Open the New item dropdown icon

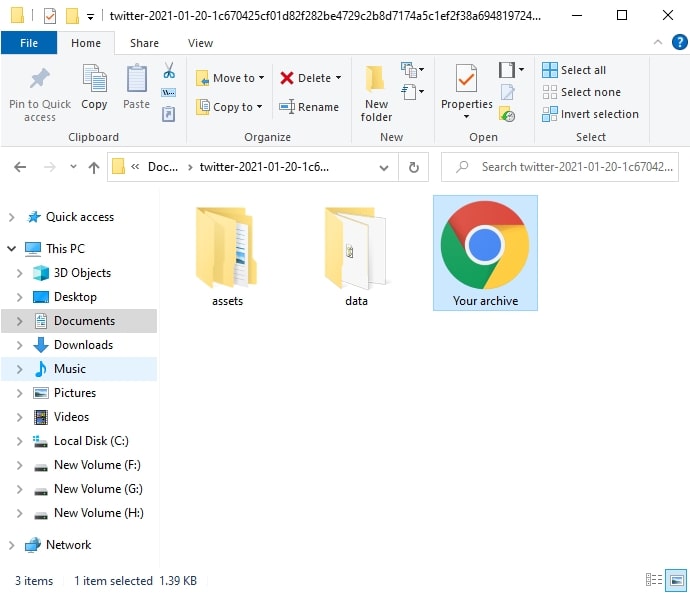pyautogui.click(x=412, y=70)
